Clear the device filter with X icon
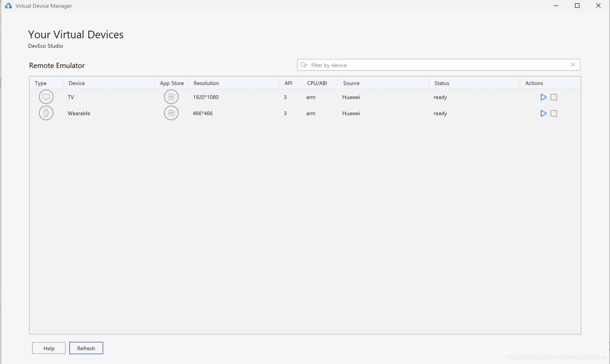This screenshot has height=364, width=610. tap(573, 65)
